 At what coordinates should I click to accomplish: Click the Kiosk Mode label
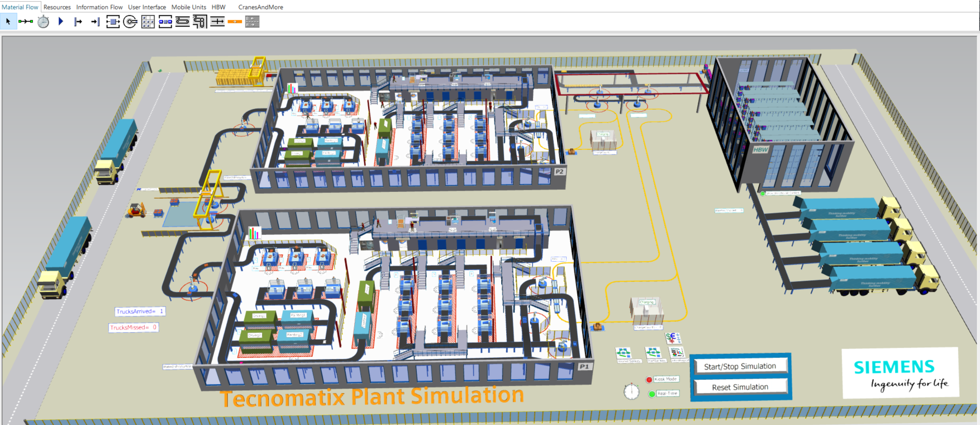pyautogui.click(x=665, y=379)
